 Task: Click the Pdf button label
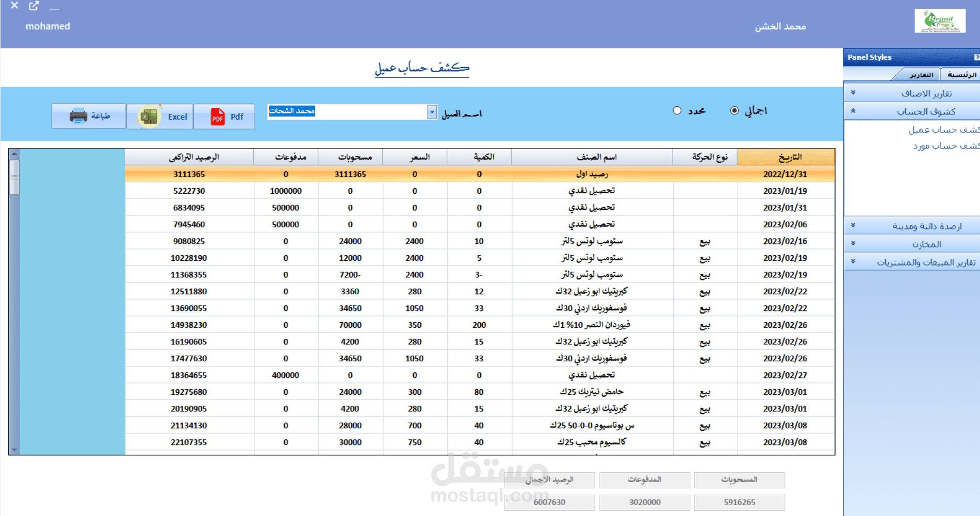tap(237, 117)
